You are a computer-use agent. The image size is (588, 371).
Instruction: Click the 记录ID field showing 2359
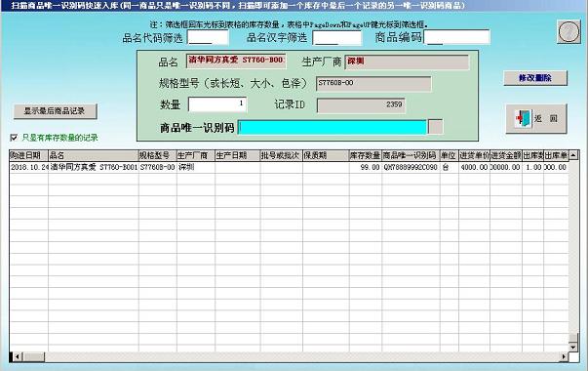point(361,105)
